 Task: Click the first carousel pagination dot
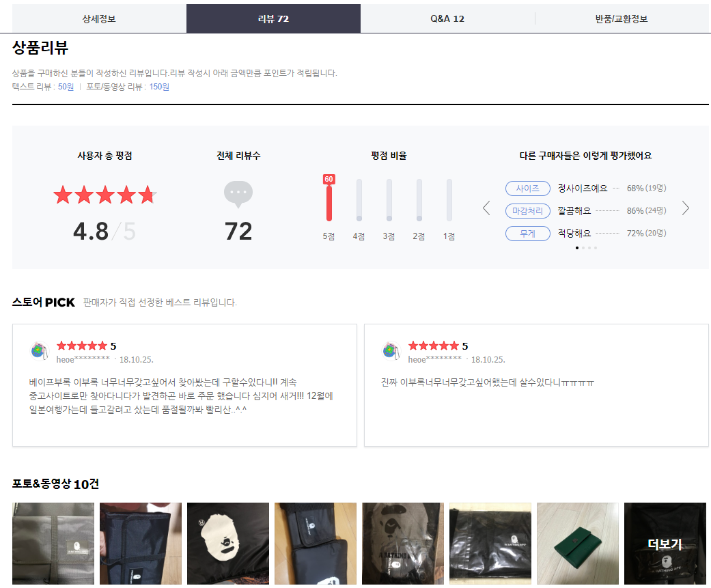coord(577,248)
